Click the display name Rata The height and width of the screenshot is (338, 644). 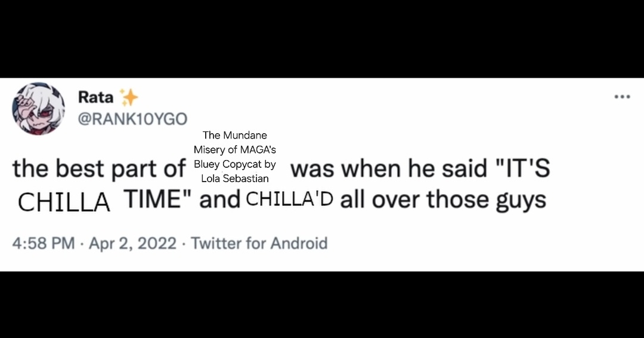pyautogui.click(x=95, y=97)
